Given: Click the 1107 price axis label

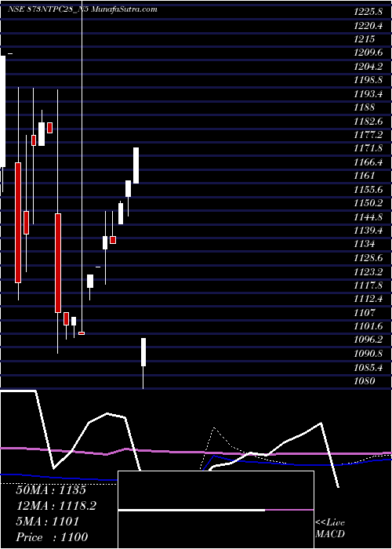Looking at the screenshot, I should pos(364,312).
